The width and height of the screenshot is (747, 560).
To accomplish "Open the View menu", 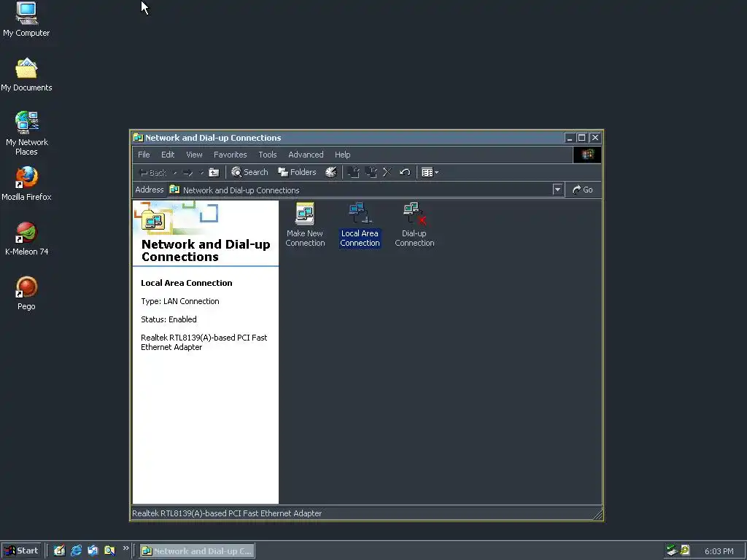I will tap(194, 155).
